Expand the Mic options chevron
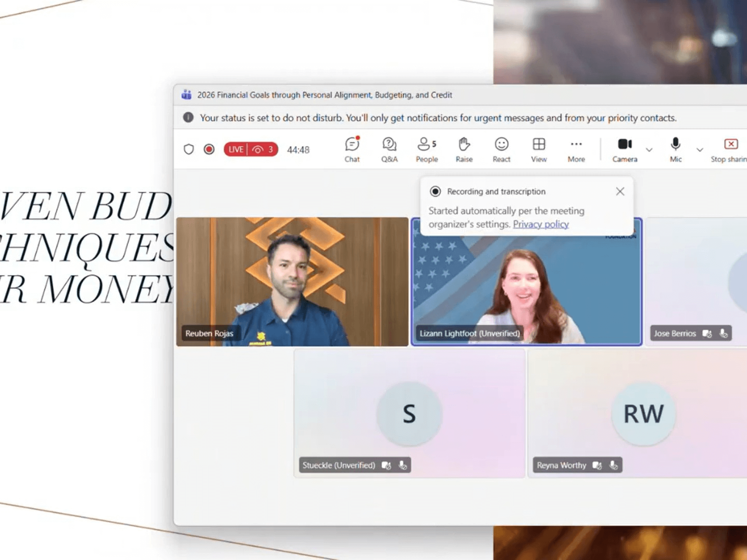This screenshot has width=747, height=560. (700, 150)
